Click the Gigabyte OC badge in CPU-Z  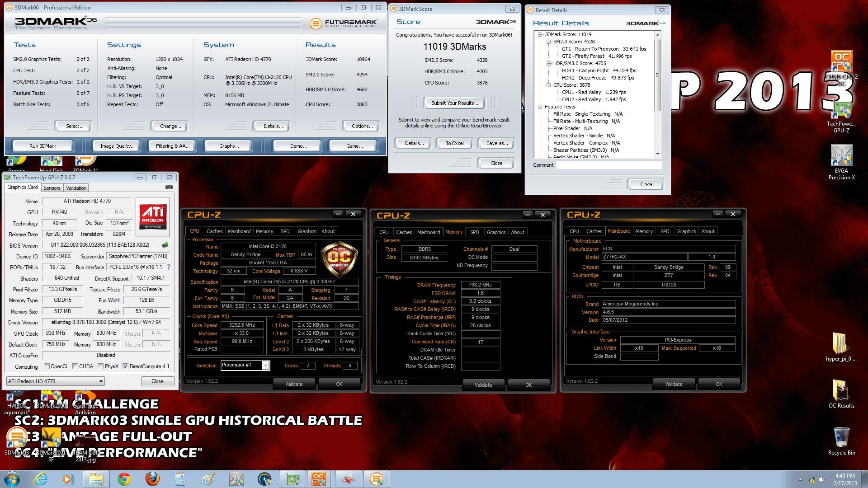(339, 258)
